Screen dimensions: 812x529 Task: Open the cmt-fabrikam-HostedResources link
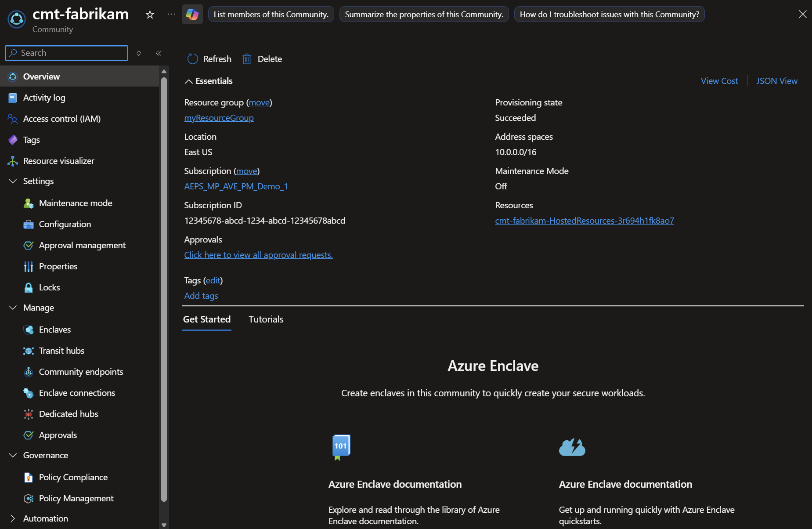point(585,221)
